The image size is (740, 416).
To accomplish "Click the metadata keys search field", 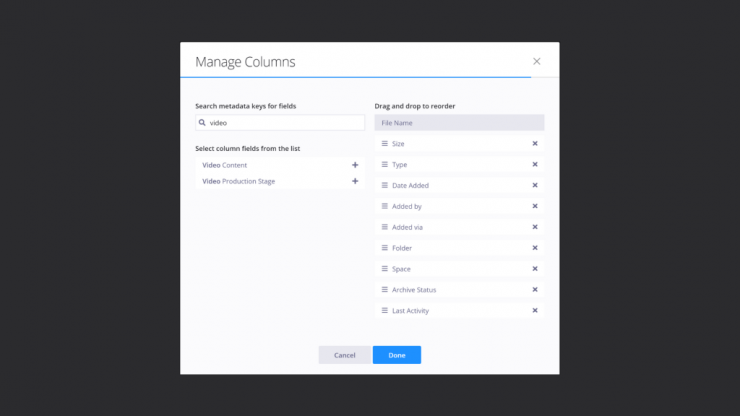I will click(x=285, y=123).
